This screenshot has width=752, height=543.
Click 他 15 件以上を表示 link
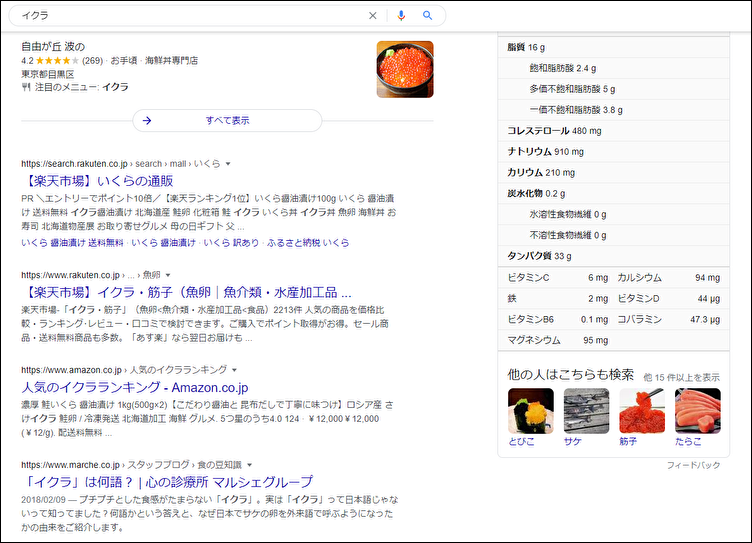point(682,378)
